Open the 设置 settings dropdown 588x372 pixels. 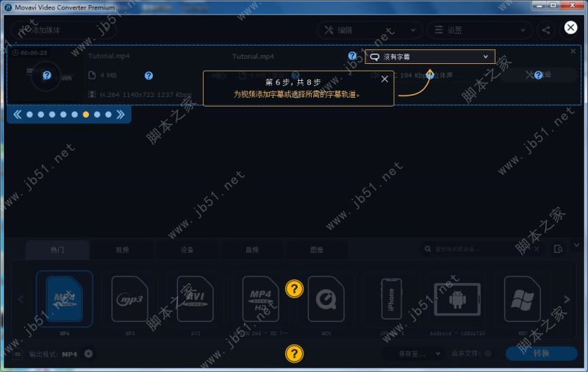479,30
